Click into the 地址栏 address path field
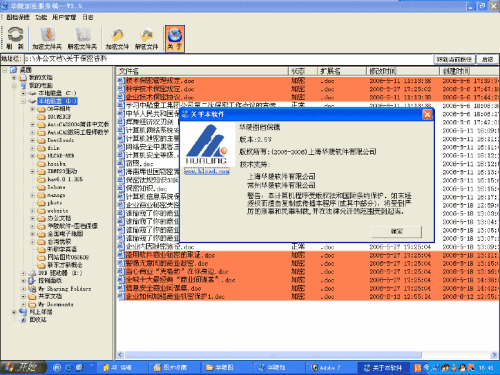The width and height of the screenshot is (500, 375). pos(228,59)
